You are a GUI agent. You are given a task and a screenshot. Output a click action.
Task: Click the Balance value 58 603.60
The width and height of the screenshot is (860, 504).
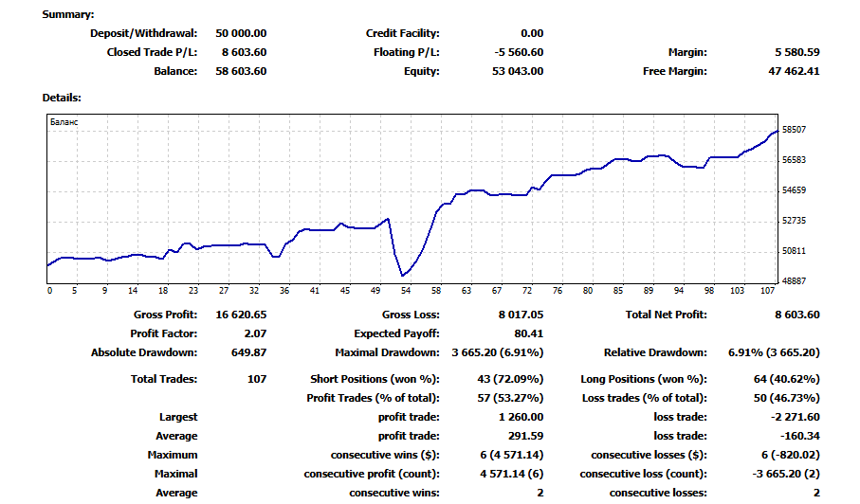tap(241, 71)
